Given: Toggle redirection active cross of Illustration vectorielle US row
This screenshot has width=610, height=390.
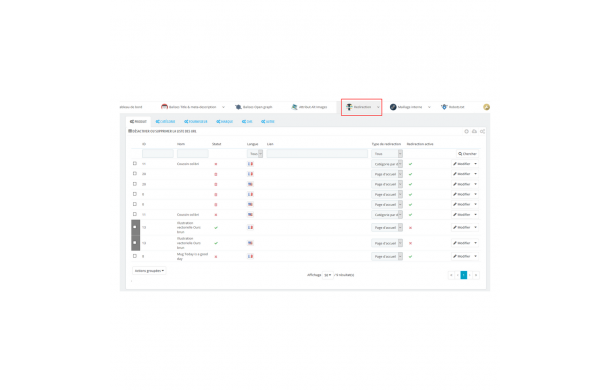Looking at the screenshot, I should [410, 243].
